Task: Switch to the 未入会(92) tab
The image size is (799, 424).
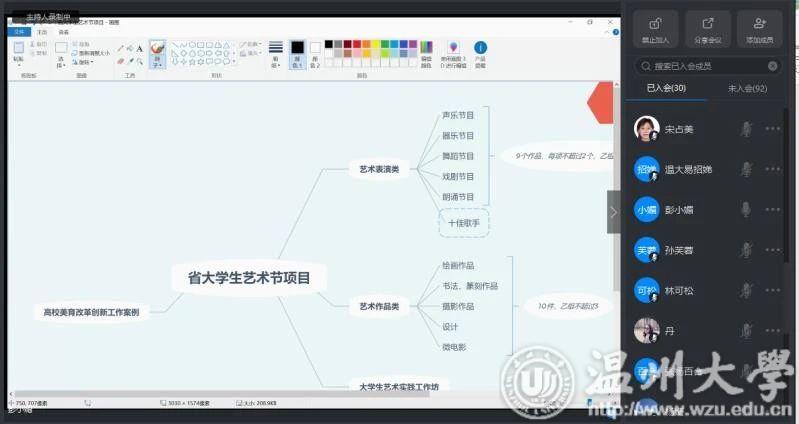Action: click(x=746, y=89)
